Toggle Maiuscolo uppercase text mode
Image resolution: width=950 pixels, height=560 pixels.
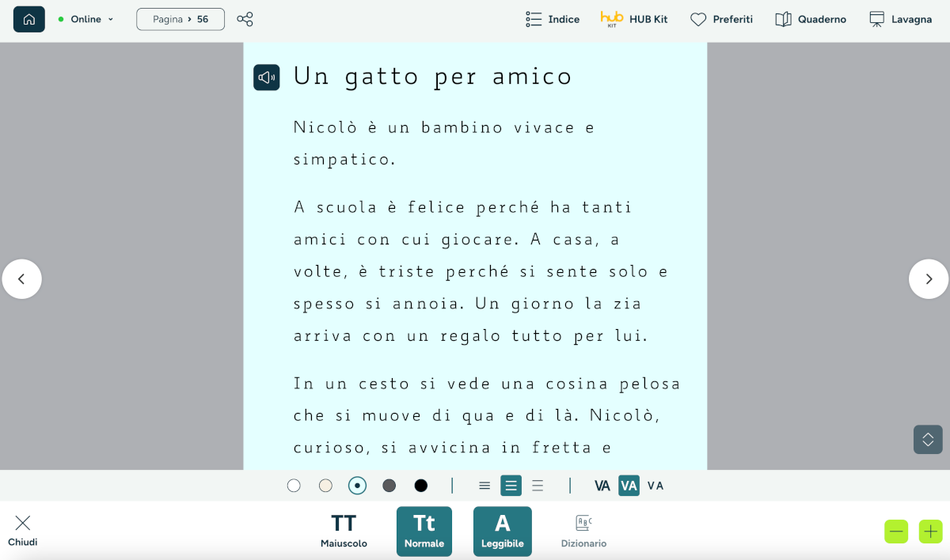344,532
